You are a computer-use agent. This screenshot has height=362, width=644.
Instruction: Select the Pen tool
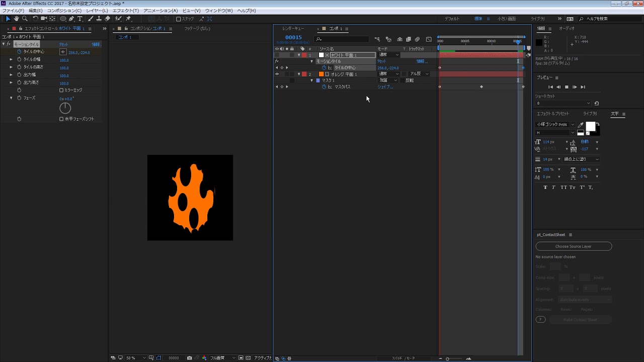[71, 19]
